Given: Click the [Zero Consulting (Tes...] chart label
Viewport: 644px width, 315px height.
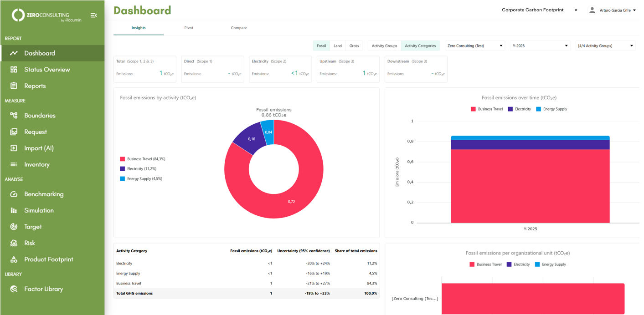Looking at the screenshot, I should [415, 299].
